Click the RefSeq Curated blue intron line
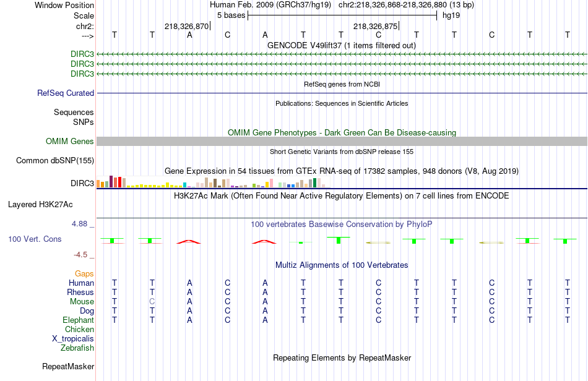The image size is (588, 381). (342, 93)
